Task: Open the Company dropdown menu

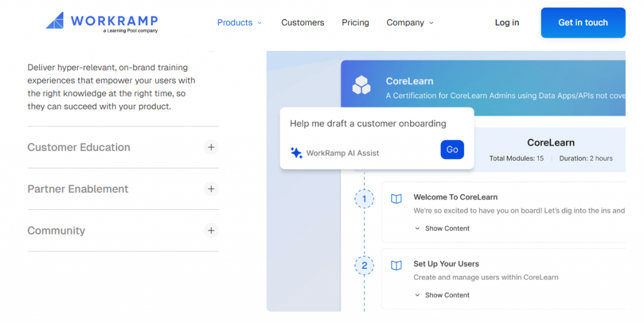Action: point(410,23)
